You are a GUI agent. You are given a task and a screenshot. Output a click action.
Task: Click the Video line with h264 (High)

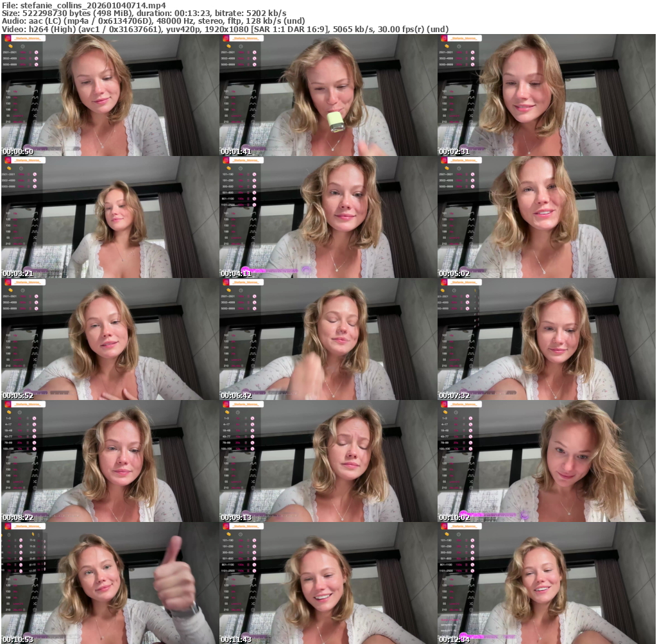click(225, 30)
